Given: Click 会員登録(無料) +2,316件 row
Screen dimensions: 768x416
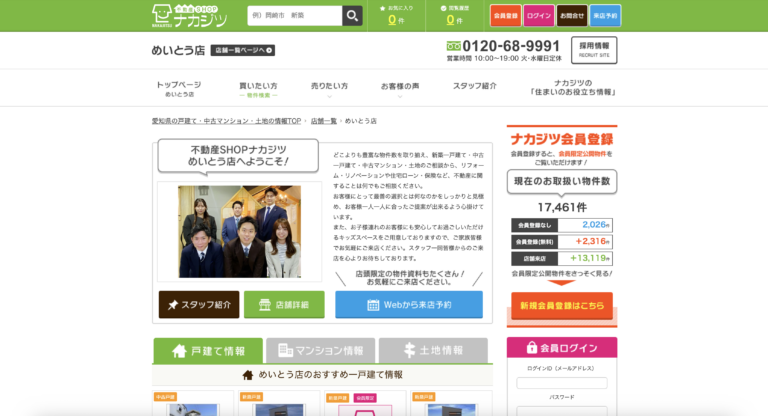Looking at the screenshot, I should pyautogui.click(x=562, y=242).
